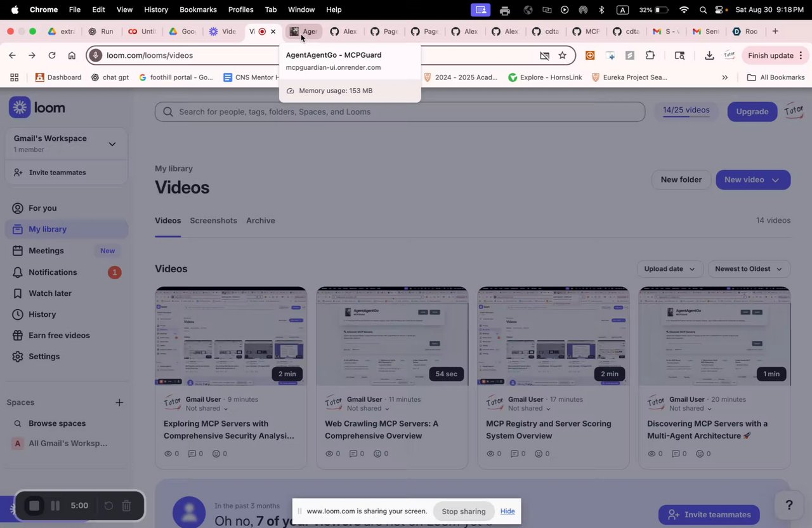Screen dimensions: 812x528
Task: Expand Not shared on Exploring MCP Servers
Action: (207, 409)
